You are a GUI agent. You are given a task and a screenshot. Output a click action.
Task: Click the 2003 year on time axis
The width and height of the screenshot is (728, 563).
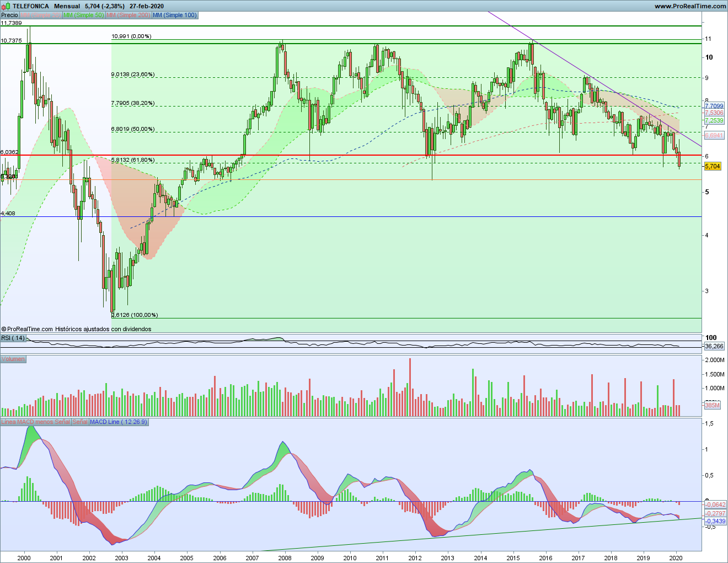coord(121,558)
